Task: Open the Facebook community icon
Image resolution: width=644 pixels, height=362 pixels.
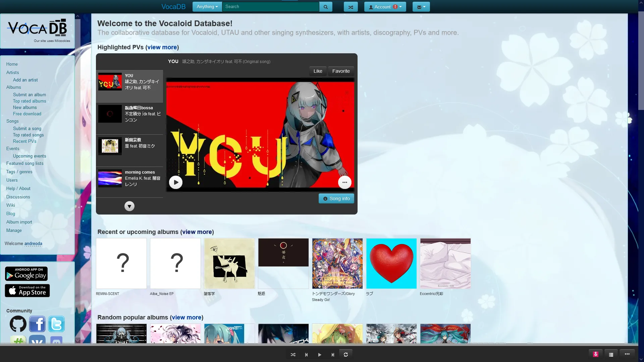Action: pyautogui.click(x=37, y=324)
